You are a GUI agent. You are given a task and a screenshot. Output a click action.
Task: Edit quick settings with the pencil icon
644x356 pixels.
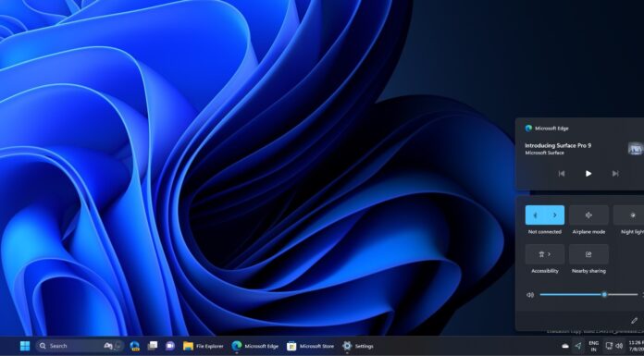[x=634, y=320]
